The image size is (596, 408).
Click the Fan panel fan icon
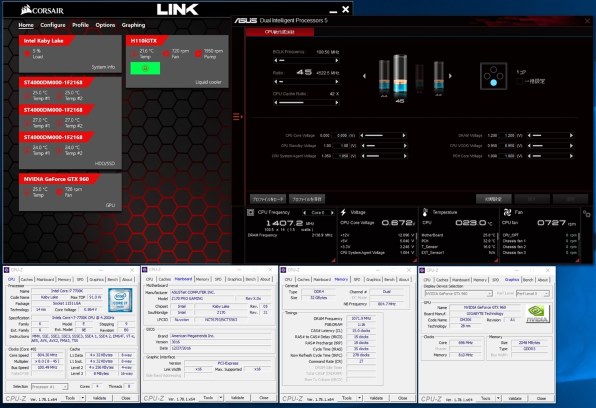[x=507, y=212]
